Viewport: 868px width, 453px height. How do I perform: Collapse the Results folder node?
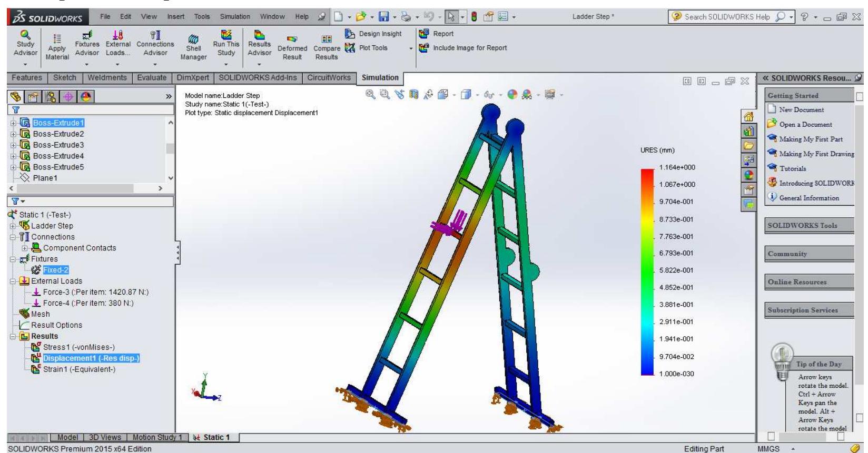click(13, 336)
